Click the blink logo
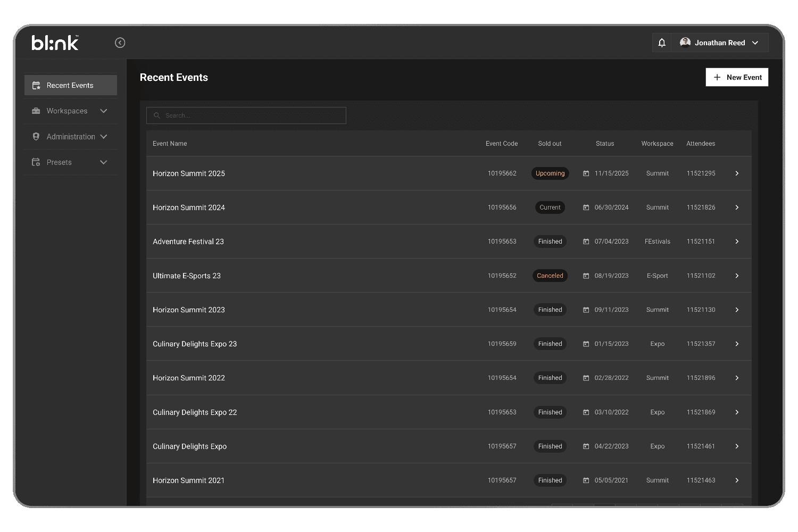798x532 pixels. (x=55, y=43)
